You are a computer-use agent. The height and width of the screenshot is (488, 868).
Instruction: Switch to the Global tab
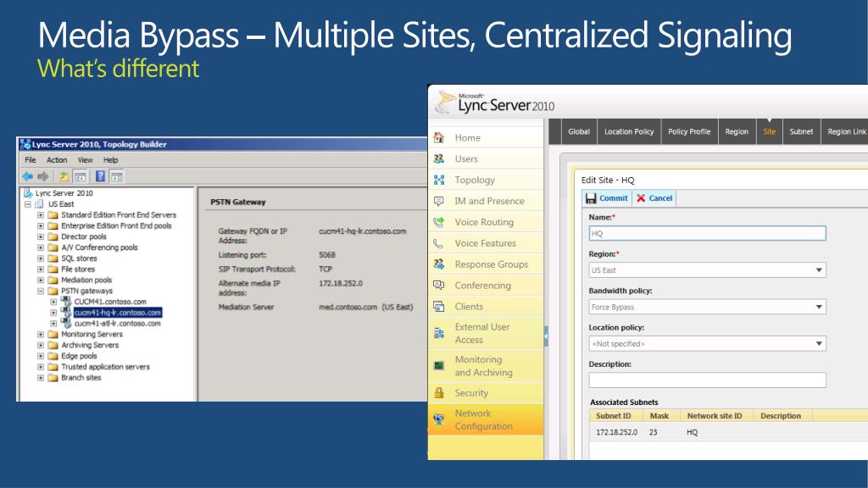tap(579, 131)
